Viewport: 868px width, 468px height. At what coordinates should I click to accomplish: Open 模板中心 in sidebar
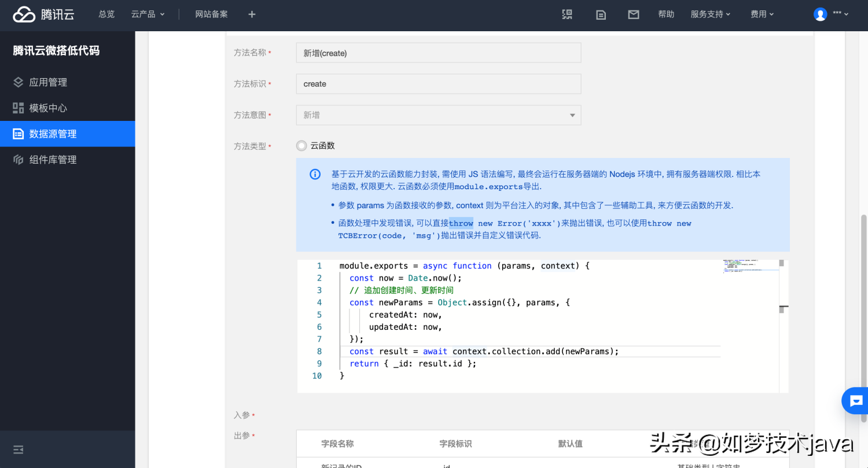click(x=48, y=108)
